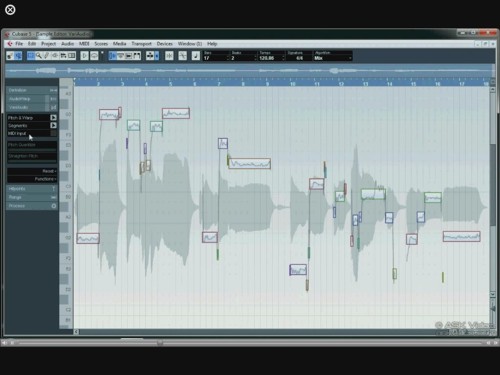
Task: Click the Audition play button
Action: [84, 56]
